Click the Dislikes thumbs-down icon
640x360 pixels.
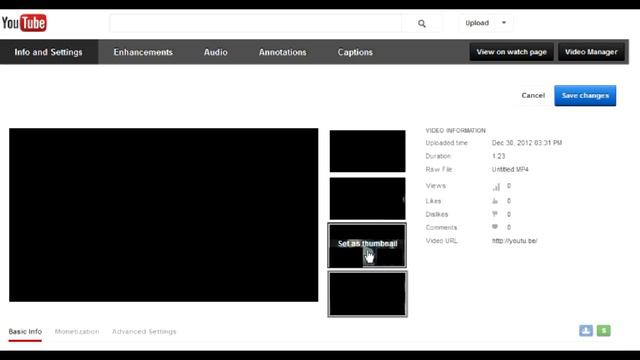tap(495, 214)
